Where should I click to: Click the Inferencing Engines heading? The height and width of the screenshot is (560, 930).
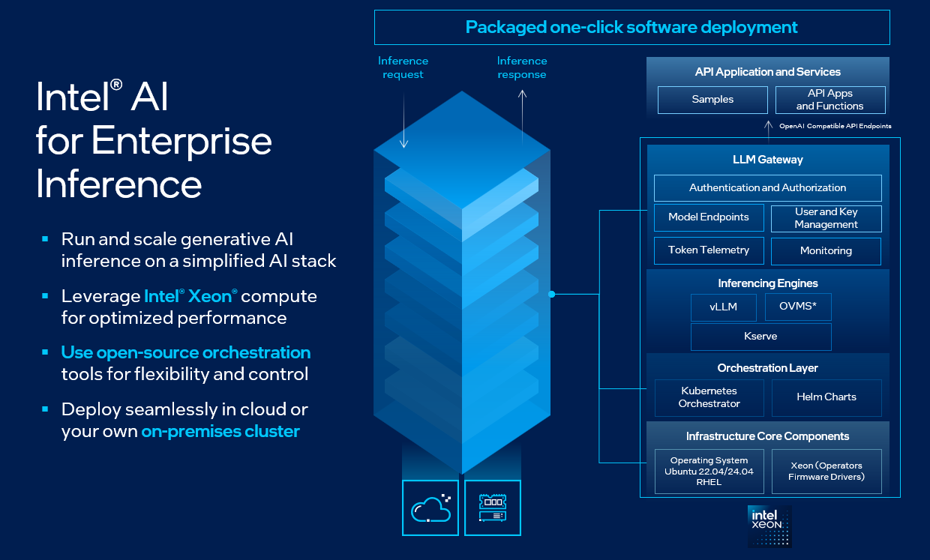click(767, 283)
